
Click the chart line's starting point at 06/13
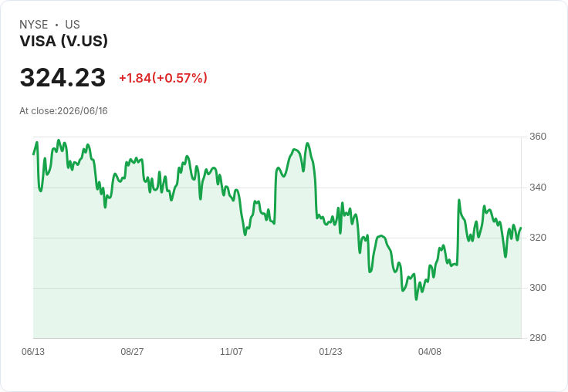tap(34, 154)
